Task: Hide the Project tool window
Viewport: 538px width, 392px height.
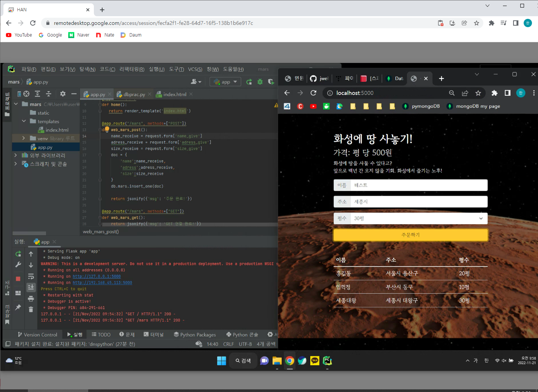Action: (x=74, y=94)
